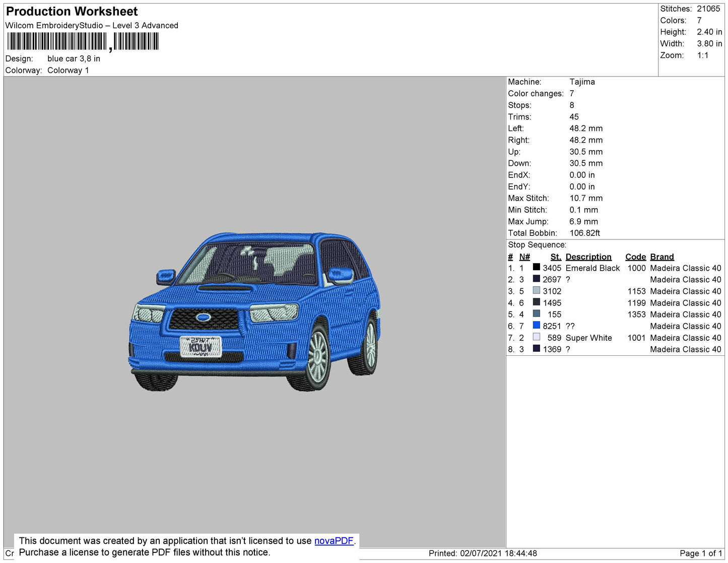Click the 'Printed: 02/07/2021 18:44:48' timestamp

[x=483, y=553]
